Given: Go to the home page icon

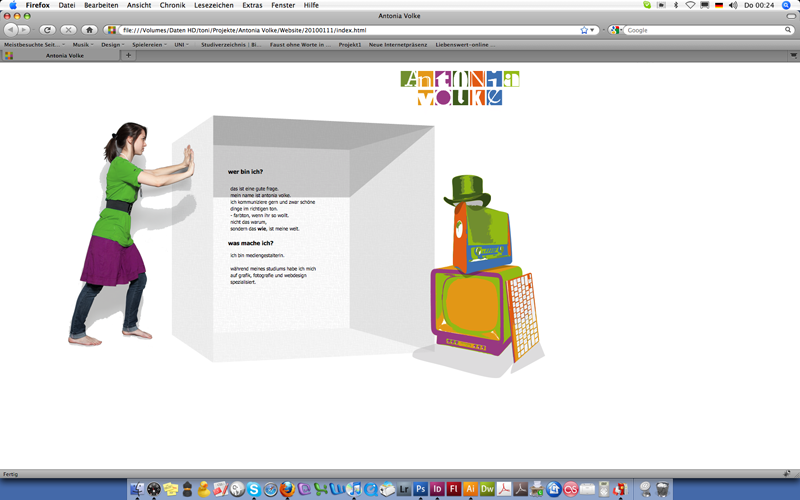Looking at the screenshot, I should pyautogui.click(x=89, y=30).
